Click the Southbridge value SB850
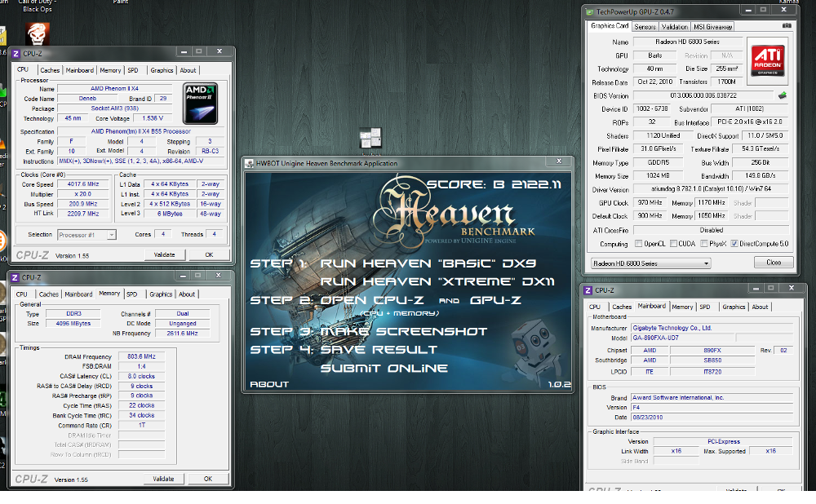The image size is (816, 504). point(712,360)
